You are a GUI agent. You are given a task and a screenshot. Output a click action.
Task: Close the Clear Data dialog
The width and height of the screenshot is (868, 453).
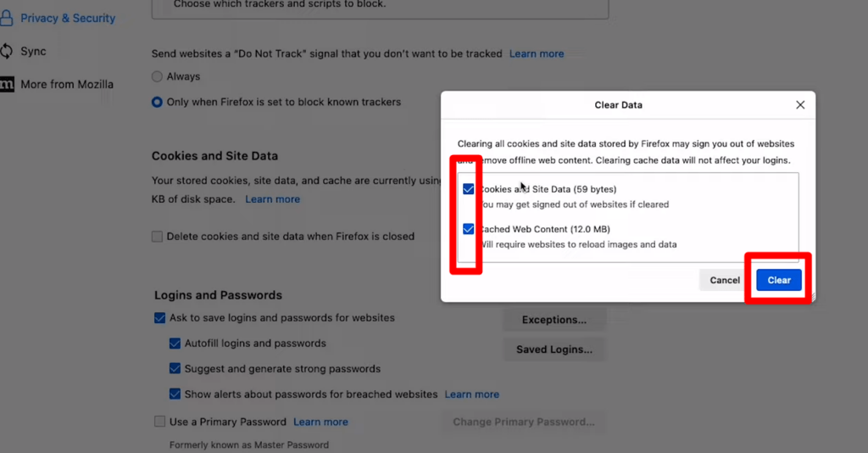pos(800,104)
